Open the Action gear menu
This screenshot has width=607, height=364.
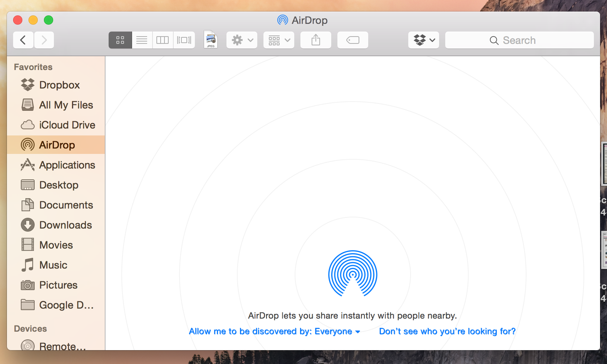tap(242, 40)
